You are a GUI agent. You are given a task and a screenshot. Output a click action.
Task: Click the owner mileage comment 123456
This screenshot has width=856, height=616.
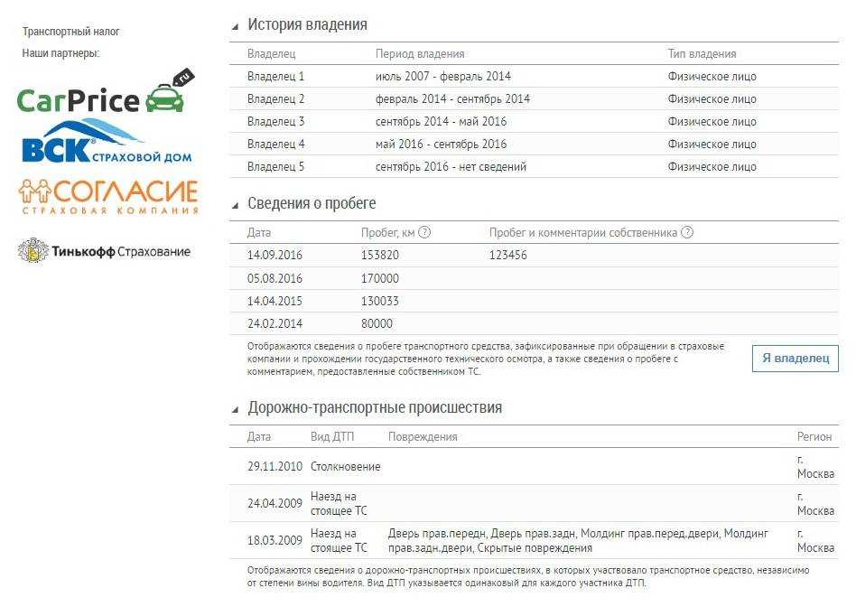tap(508, 256)
